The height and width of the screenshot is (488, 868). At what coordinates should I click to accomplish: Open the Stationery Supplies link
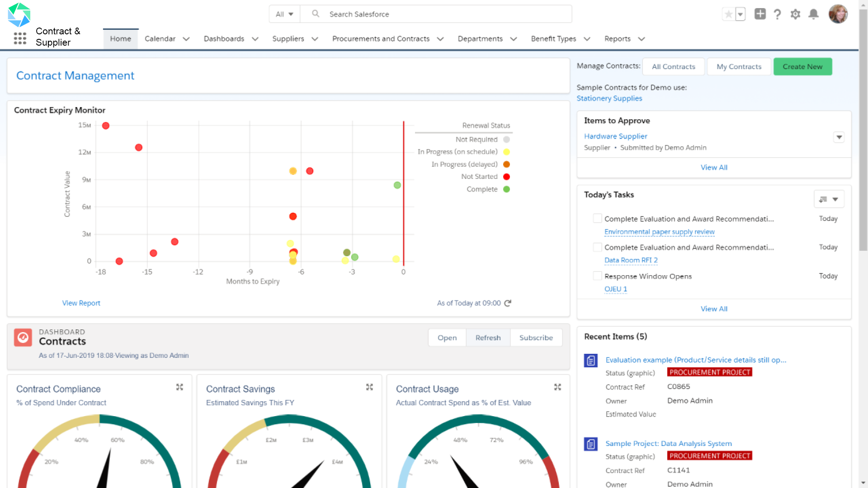coord(609,98)
